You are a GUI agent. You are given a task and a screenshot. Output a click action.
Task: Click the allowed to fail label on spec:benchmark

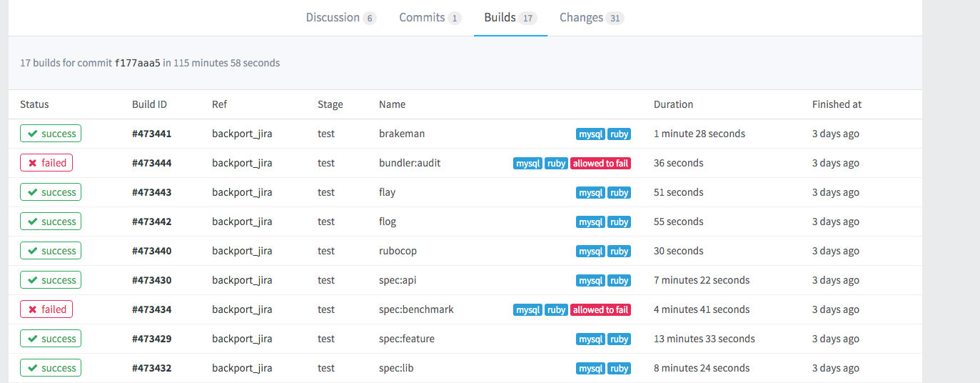click(x=600, y=310)
